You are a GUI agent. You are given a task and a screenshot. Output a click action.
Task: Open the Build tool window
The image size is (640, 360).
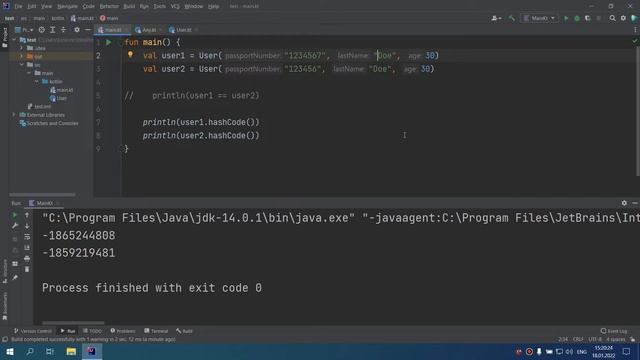point(184,331)
